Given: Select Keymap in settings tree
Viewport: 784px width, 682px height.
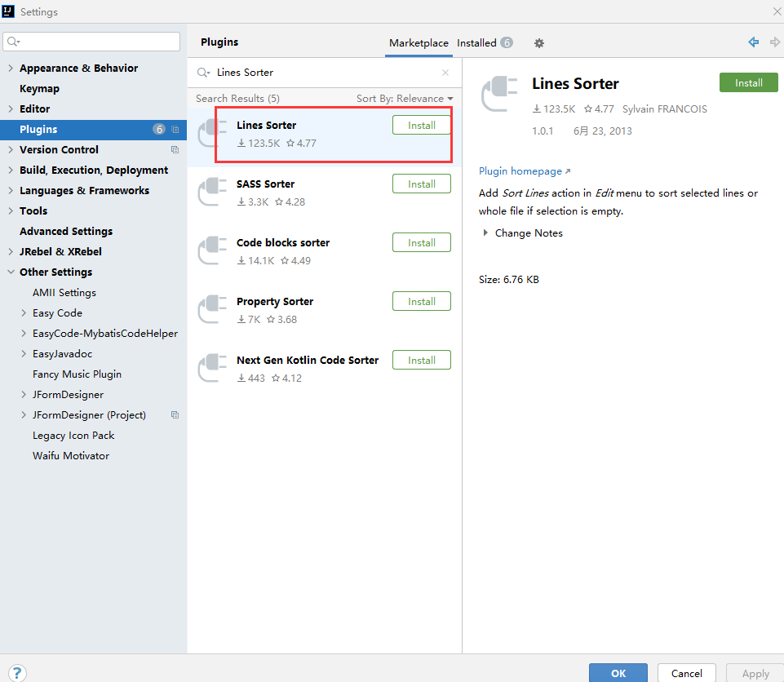Looking at the screenshot, I should pos(39,89).
